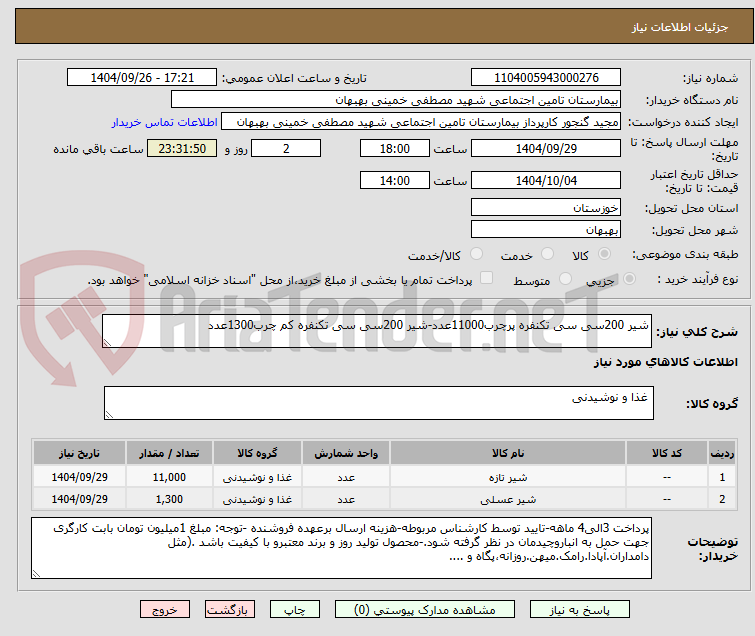Click the چاپ print button
The height and width of the screenshot is (636, 755).
point(295,610)
